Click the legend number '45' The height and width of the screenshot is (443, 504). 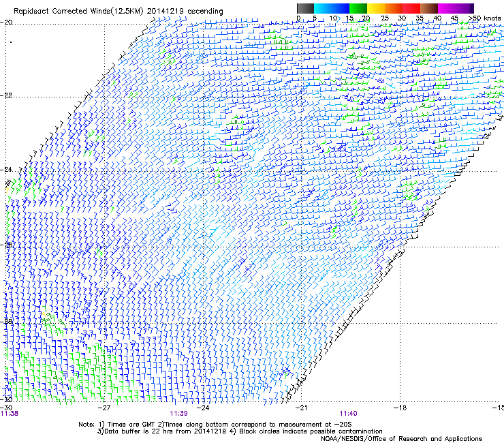point(454,18)
